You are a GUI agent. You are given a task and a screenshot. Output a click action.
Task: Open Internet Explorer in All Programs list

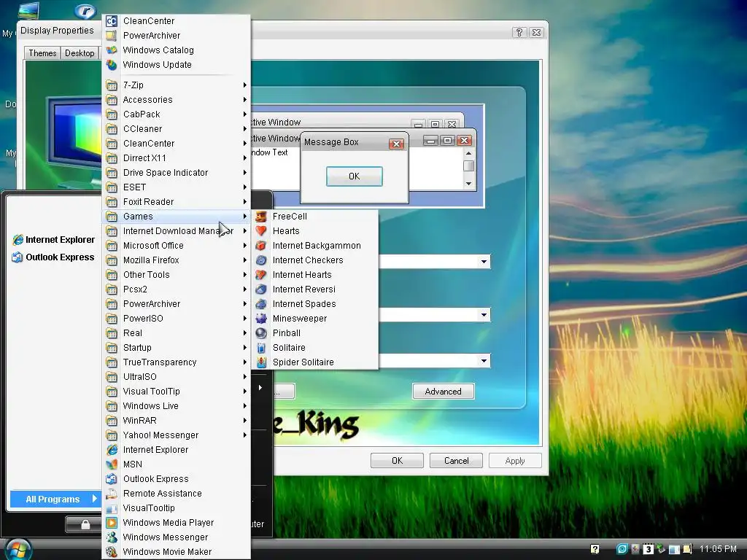pyautogui.click(x=177, y=449)
